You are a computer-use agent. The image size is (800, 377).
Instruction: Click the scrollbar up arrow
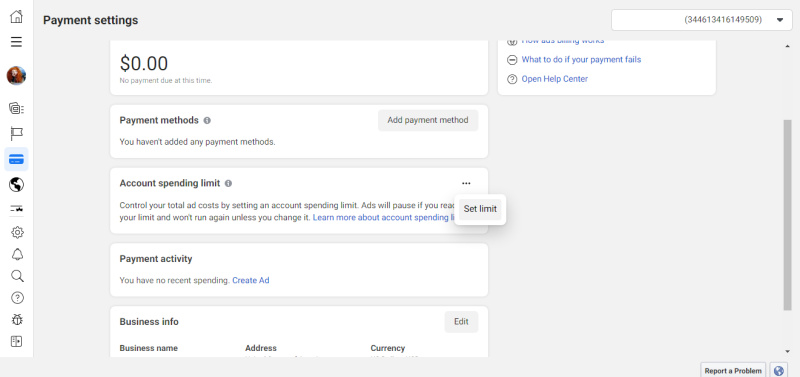pos(788,46)
